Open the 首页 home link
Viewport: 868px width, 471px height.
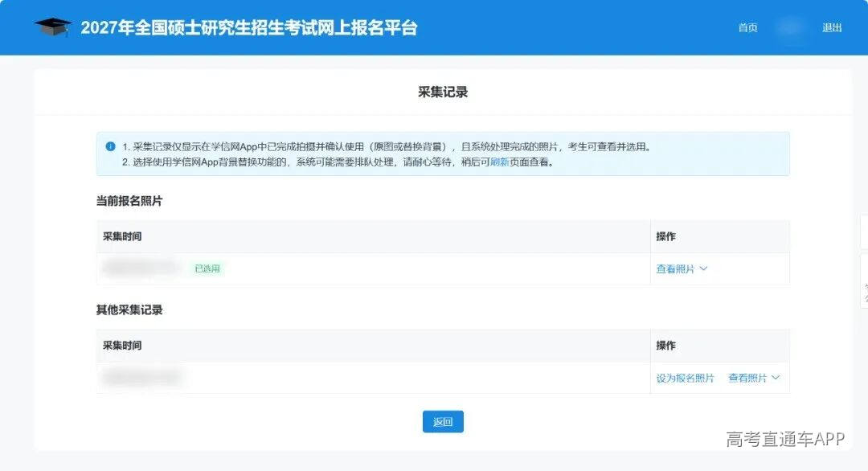[x=748, y=27]
